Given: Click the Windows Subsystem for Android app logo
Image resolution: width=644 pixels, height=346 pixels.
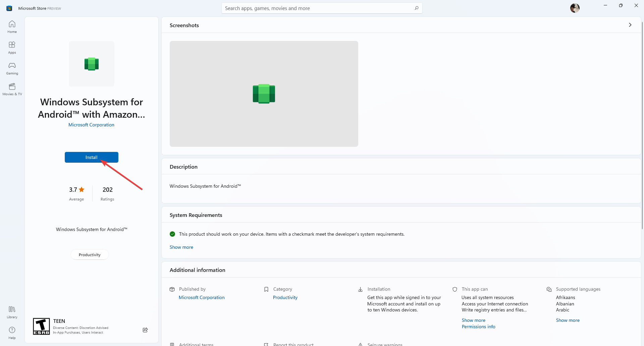Looking at the screenshot, I should pyautogui.click(x=92, y=64).
